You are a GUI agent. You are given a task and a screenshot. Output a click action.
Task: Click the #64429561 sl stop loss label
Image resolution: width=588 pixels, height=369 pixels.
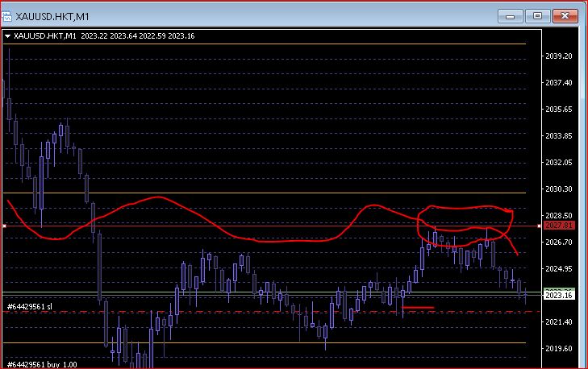30,306
